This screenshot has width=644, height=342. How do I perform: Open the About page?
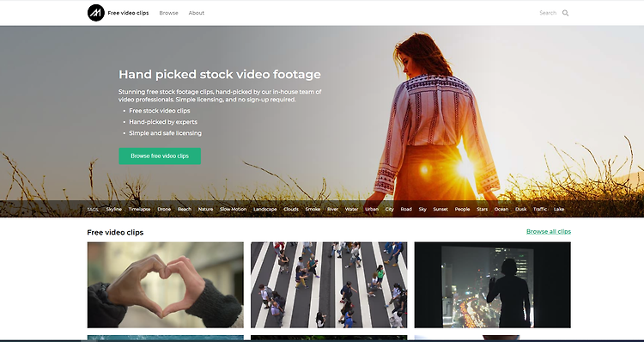[x=197, y=13]
